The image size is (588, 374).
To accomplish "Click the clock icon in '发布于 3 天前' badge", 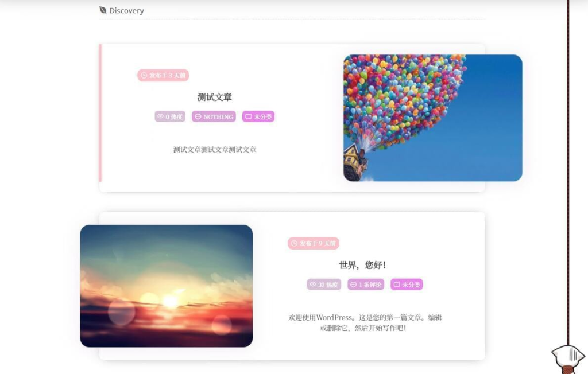I will coord(144,76).
